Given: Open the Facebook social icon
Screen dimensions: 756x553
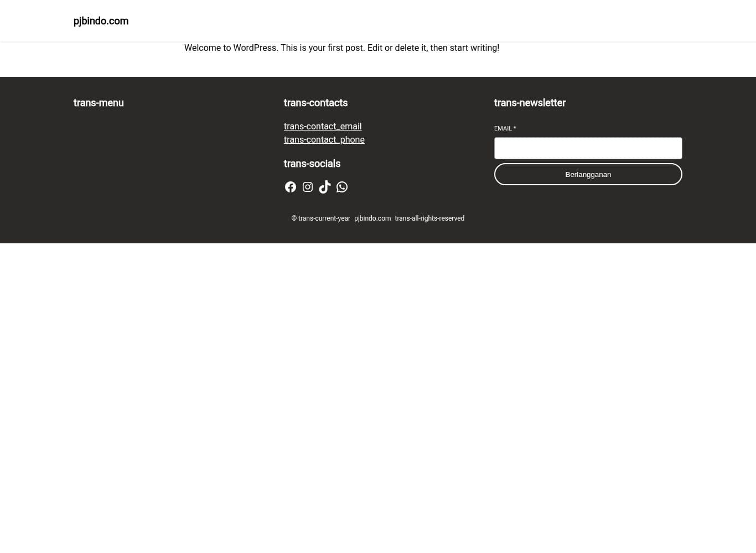Looking at the screenshot, I should click(x=291, y=187).
